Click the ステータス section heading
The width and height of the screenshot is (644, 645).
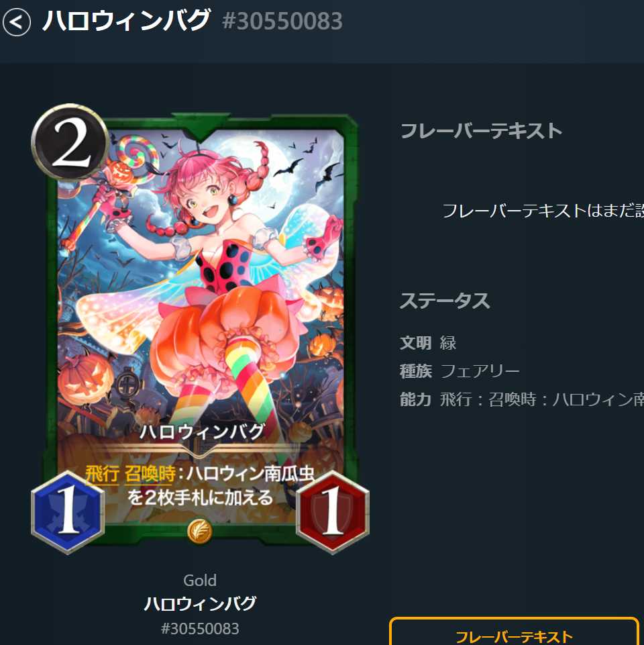coord(445,301)
